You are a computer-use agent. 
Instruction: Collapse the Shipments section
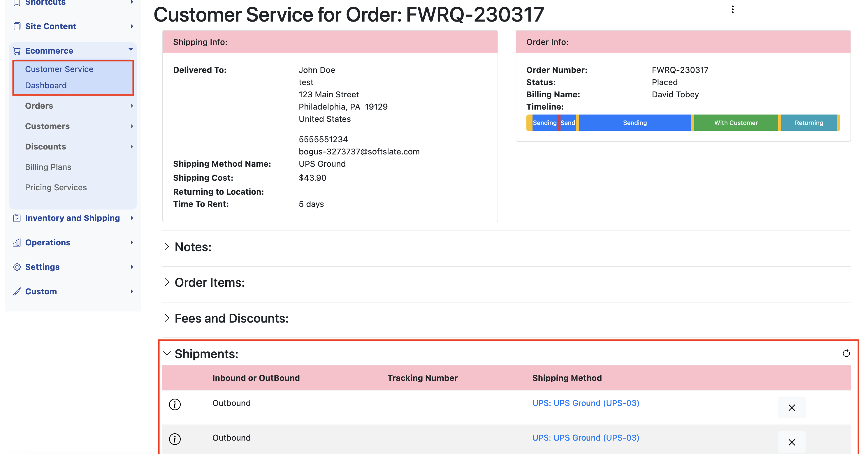click(167, 354)
